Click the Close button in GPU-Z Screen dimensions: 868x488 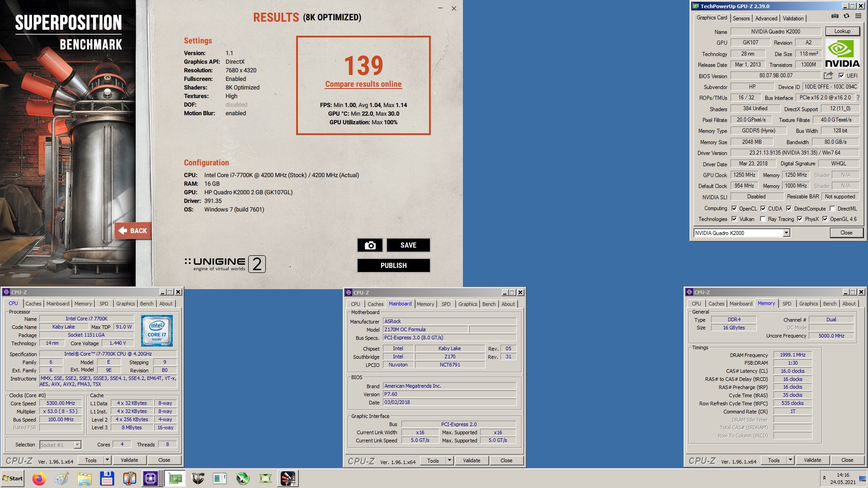846,233
